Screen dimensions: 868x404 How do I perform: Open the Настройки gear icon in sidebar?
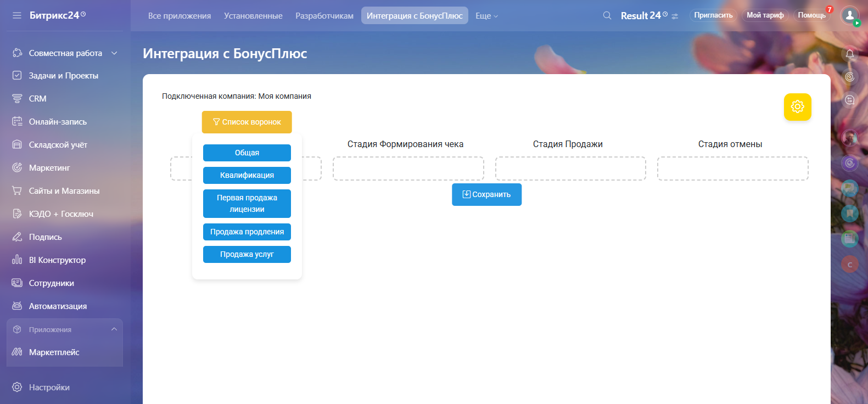pos(17,387)
